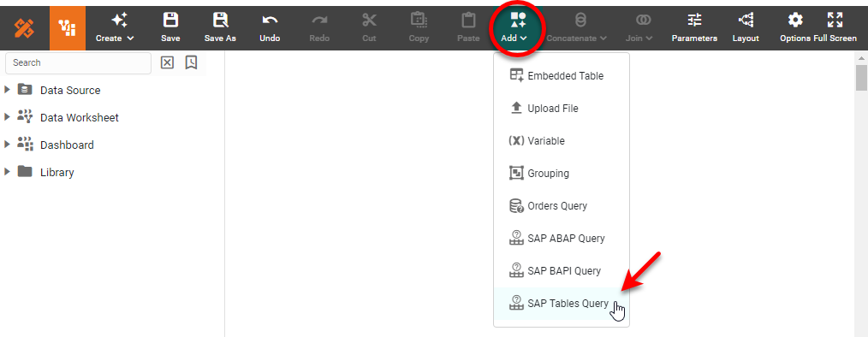The width and height of the screenshot is (868, 337).
Task: Undo the last action
Action: [271, 28]
